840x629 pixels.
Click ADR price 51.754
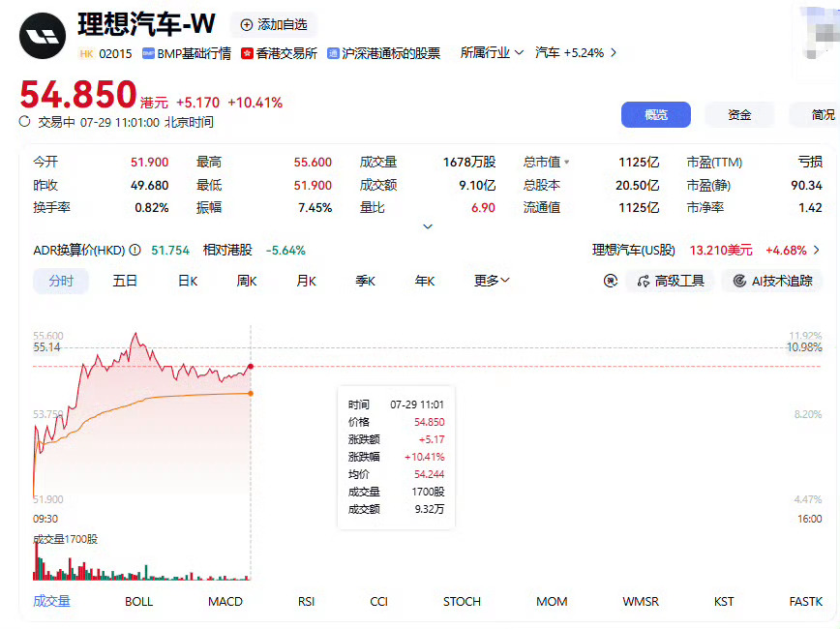pyautogui.click(x=170, y=251)
